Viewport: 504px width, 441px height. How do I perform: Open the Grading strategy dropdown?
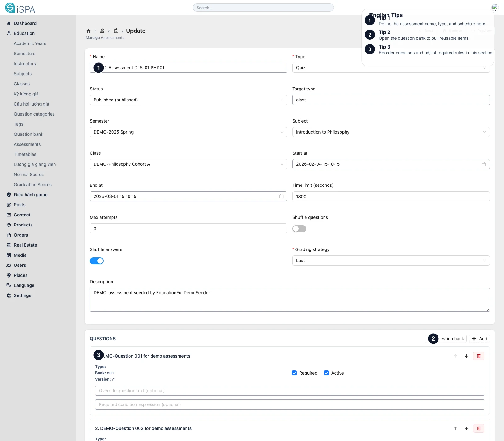tap(391, 261)
